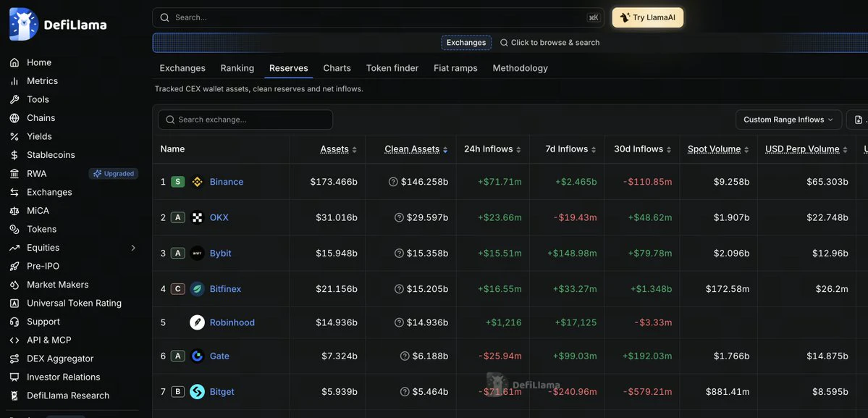Open the OKX exchange link

click(x=219, y=217)
